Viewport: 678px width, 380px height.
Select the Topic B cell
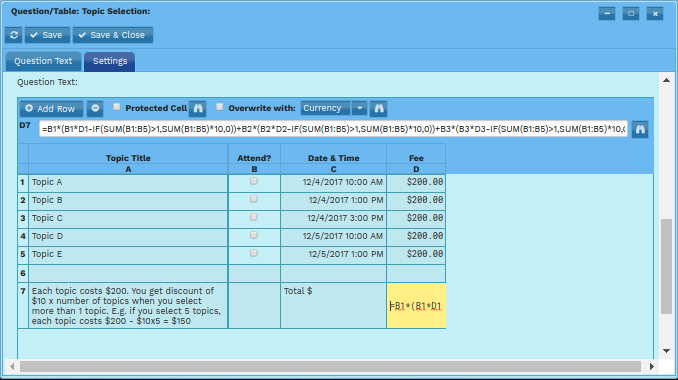[128, 201]
